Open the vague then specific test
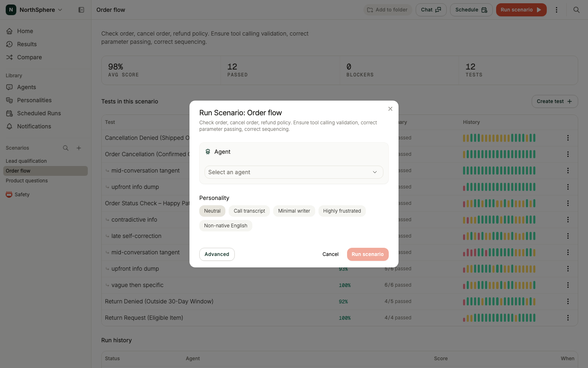 click(x=137, y=285)
